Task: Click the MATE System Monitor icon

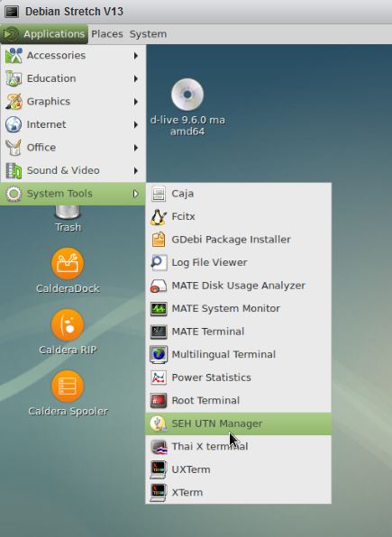Action: click(x=159, y=308)
